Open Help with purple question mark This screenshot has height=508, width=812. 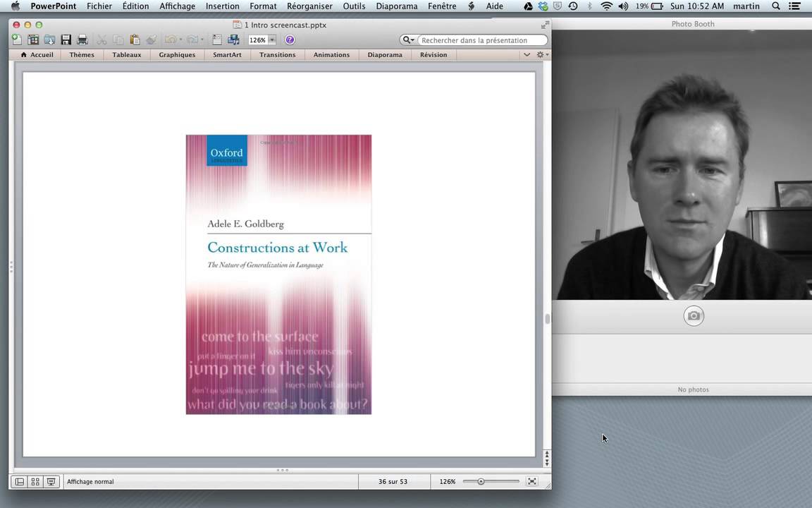pyautogui.click(x=290, y=40)
